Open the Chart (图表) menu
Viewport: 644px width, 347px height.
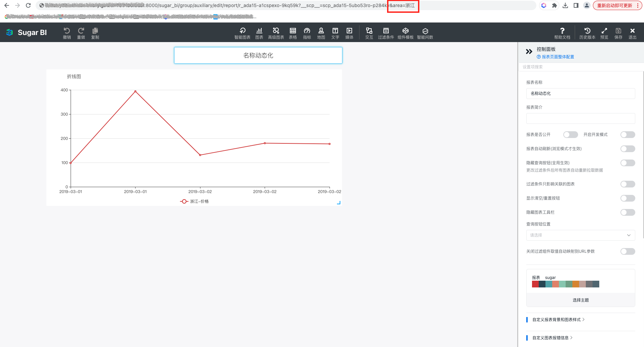tap(259, 33)
